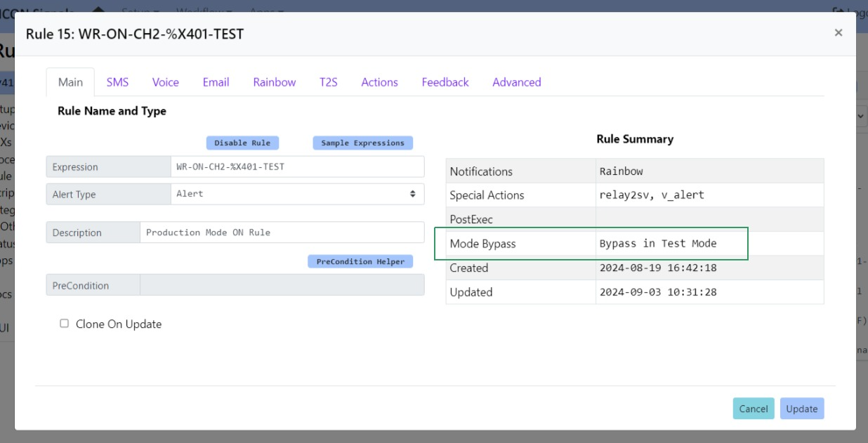Close the Rule 15 dialog
Viewport: 868px width, 443px height.
838,32
